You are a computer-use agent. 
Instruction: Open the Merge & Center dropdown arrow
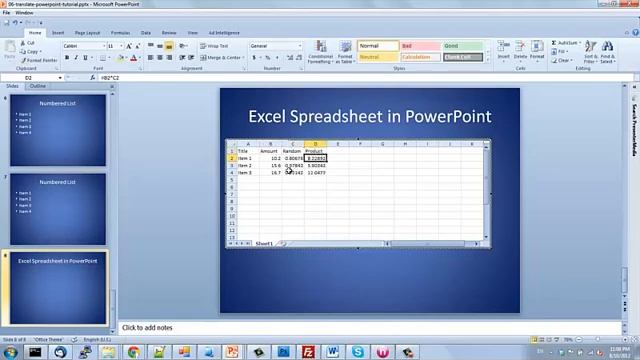point(244,58)
